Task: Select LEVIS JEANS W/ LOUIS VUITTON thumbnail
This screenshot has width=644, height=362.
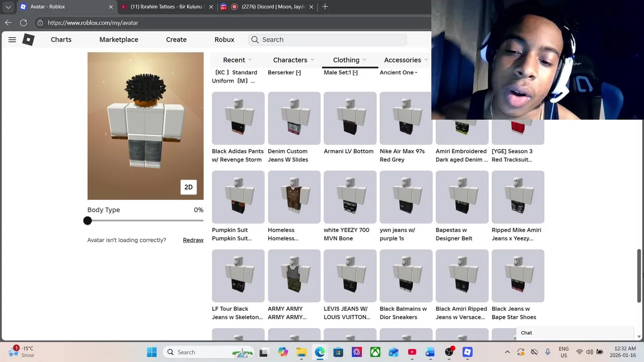Action: tap(350, 276)
